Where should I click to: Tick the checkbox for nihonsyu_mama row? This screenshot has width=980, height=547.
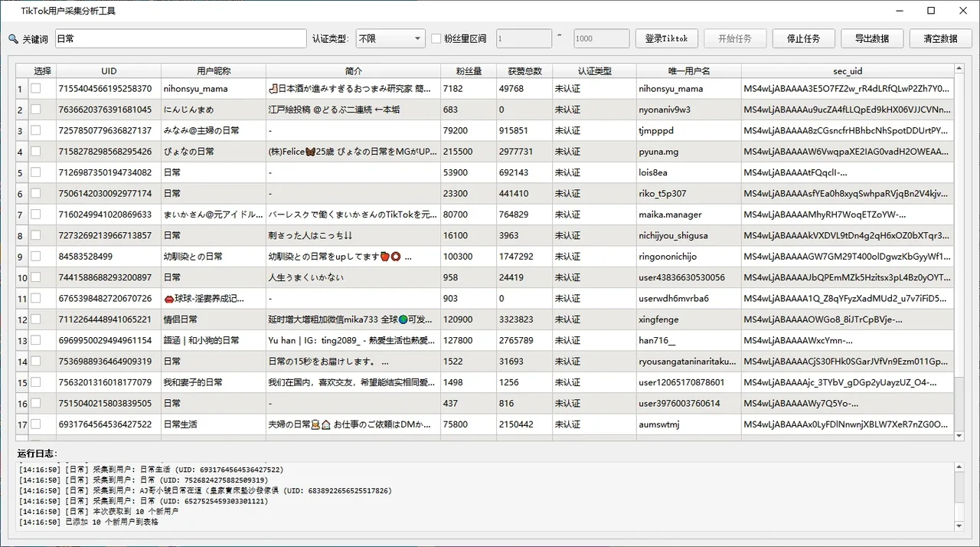coord(35,88)
